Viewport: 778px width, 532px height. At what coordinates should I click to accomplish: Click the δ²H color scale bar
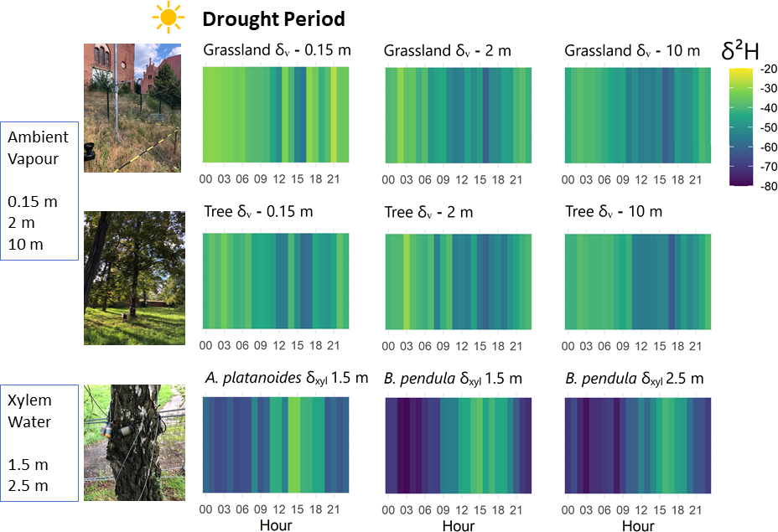pyautogui.click(x=741, y=126)
